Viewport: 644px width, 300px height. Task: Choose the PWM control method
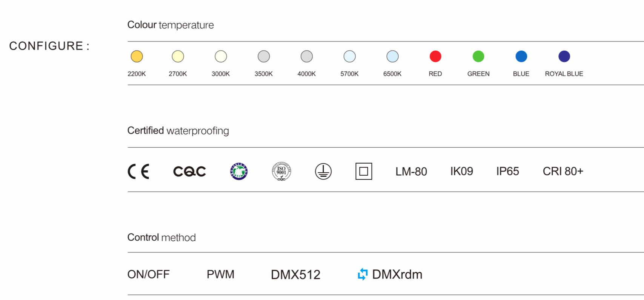pos(220,274)
